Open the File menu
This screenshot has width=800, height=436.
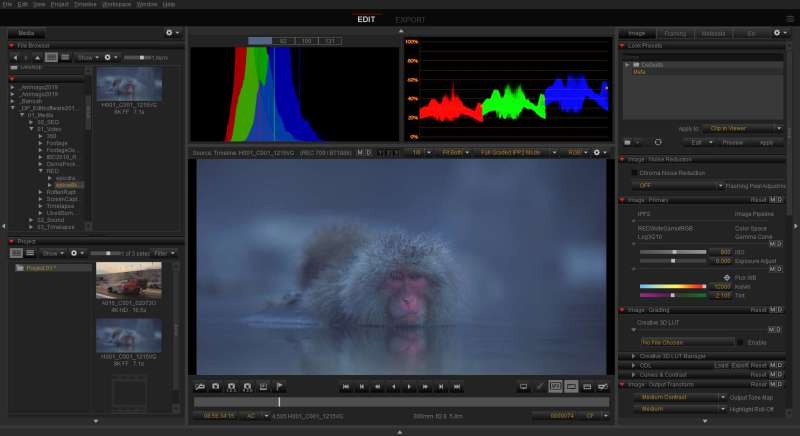pos(7,4)
